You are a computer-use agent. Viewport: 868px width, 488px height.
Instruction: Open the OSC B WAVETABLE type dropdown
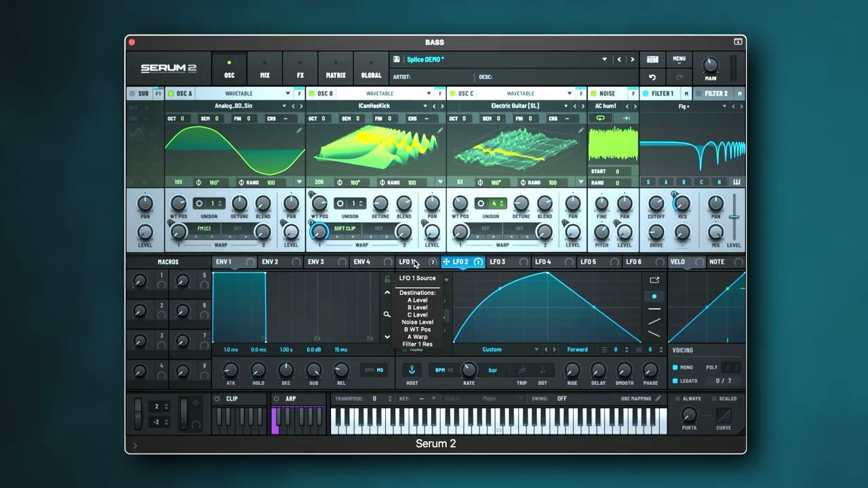click(385, 94)
